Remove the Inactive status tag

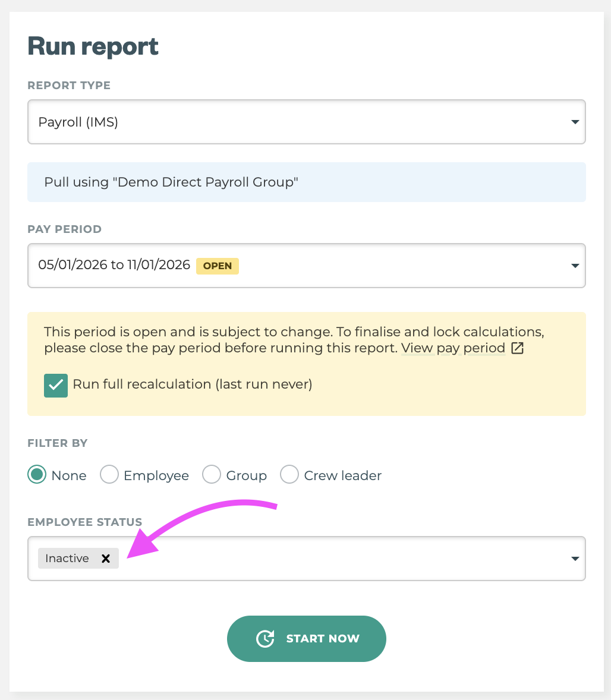[106, 559]
